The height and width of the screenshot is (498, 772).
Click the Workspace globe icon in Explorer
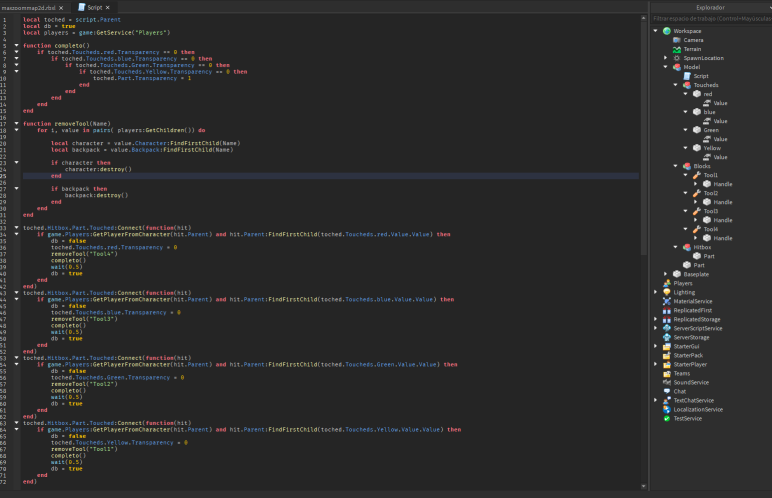coord(666,31)
